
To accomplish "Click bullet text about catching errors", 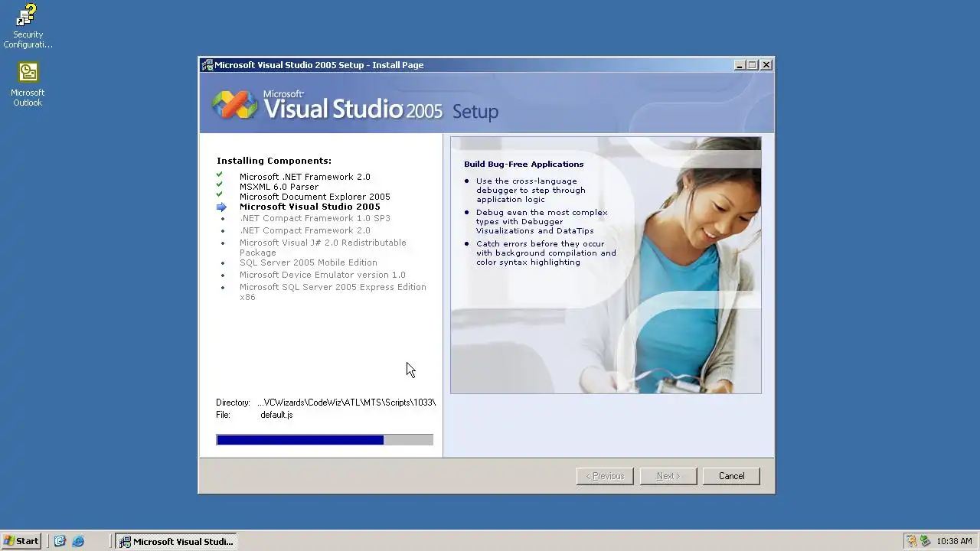I will tap(546, 253).
